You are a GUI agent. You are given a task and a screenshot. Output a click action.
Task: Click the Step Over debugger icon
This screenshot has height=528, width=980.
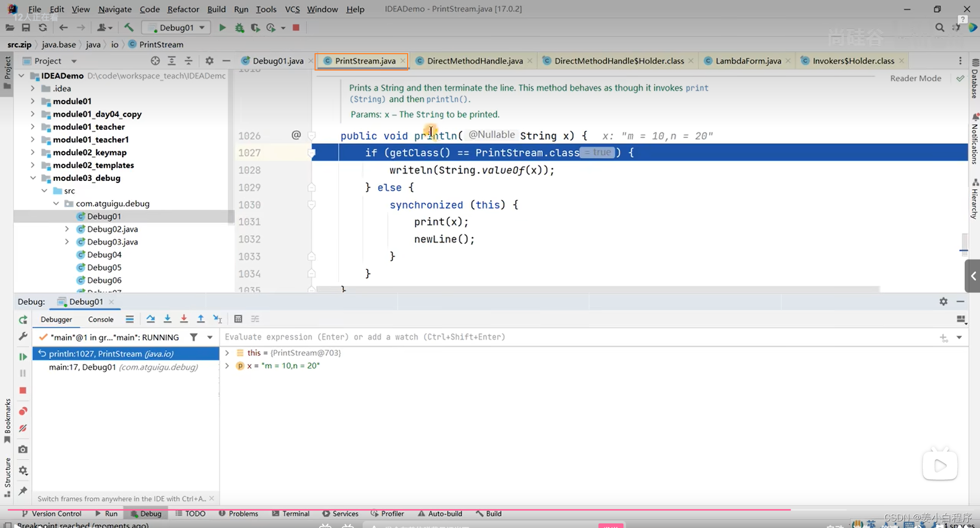tap(150, 319)
